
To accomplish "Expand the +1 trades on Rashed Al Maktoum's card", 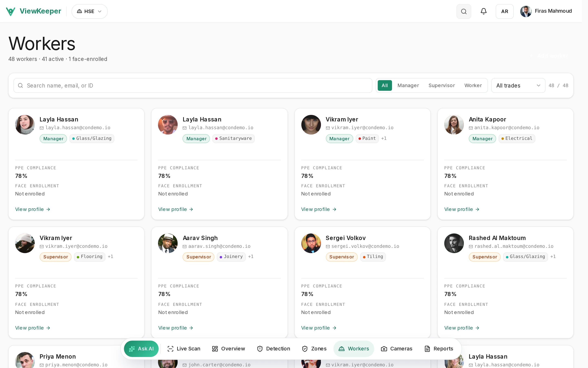I will click(x=553, y=257).
